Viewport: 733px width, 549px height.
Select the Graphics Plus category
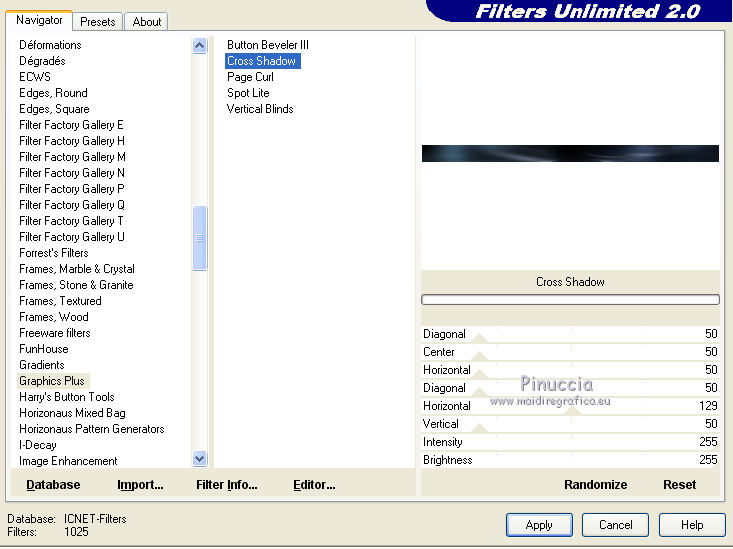[x=52, y=381]
